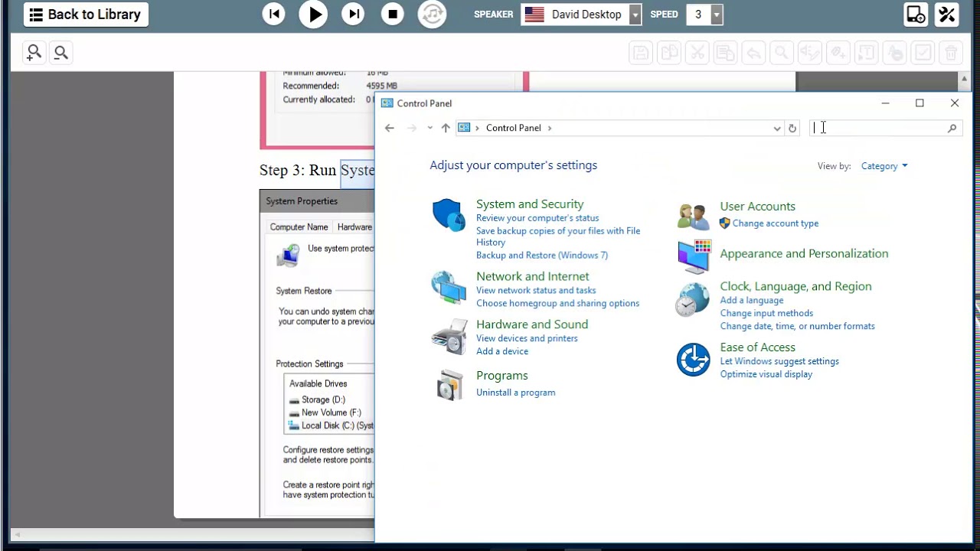Toggle the repeat loop icon
This screenshot has width=980, height=551.
433,14
